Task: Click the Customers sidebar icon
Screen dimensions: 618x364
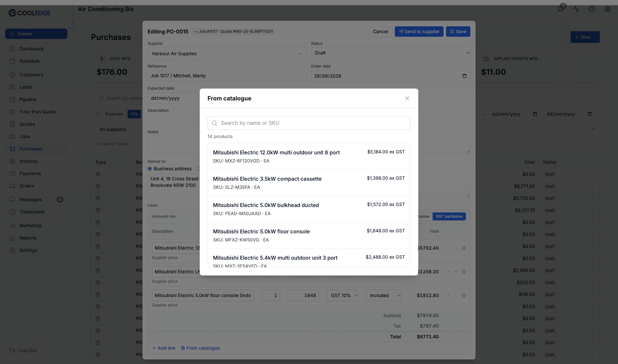Action: click(x=12, y=75)
